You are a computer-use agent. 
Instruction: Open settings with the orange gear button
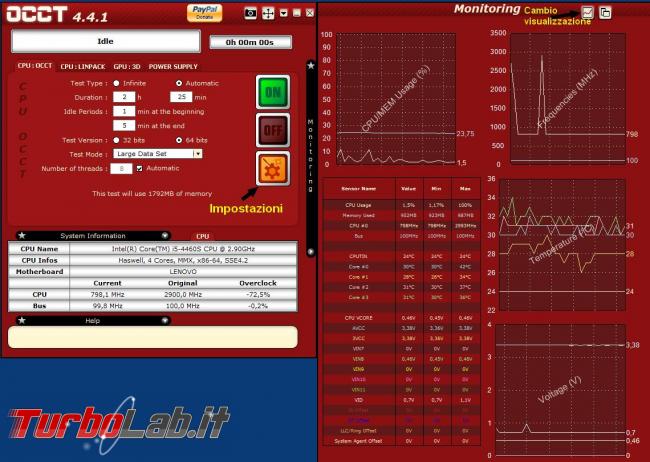[x=273, y=168]
